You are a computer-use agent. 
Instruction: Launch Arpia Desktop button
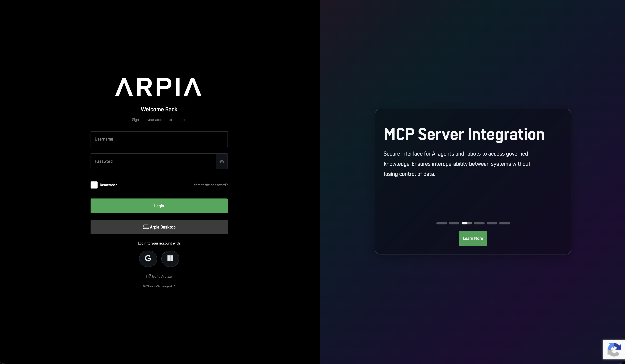(159, 227)
